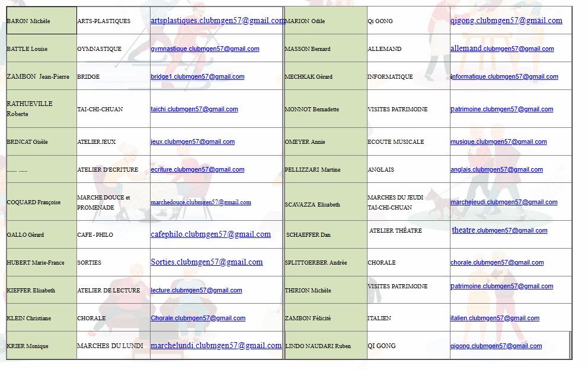Open the taichi.clubmgen57@gmail.com email link
588x370 pixels.
(194, 110)
